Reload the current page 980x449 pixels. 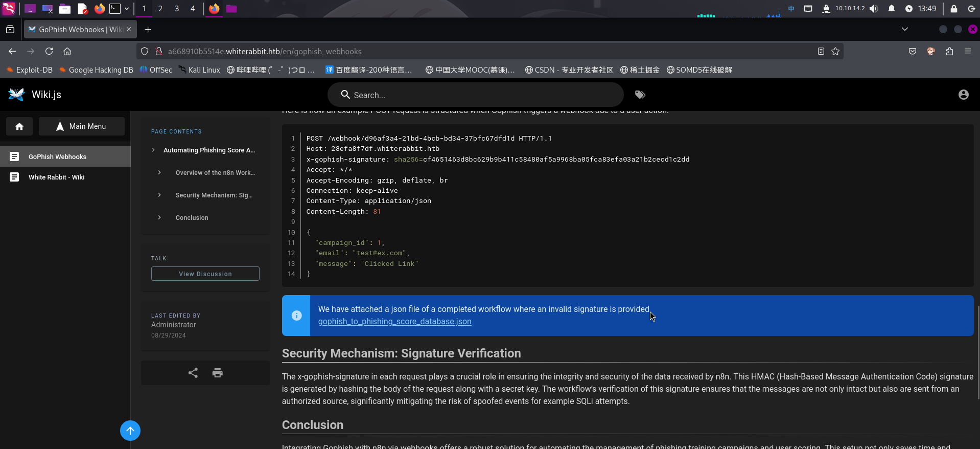tap(49, 51)
